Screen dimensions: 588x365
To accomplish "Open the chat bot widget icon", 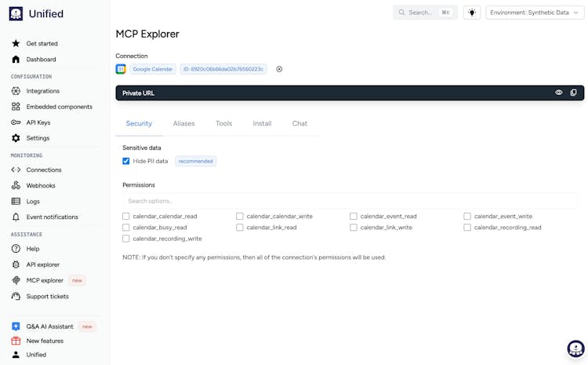I will pyautogui.click(x=575, y=349).
